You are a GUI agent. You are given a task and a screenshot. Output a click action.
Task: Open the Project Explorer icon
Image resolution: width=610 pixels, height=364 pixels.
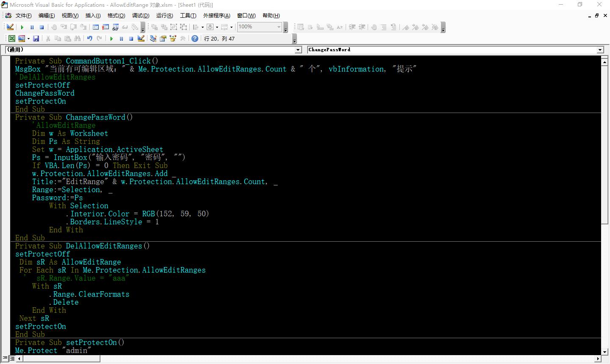pos(153,39)
